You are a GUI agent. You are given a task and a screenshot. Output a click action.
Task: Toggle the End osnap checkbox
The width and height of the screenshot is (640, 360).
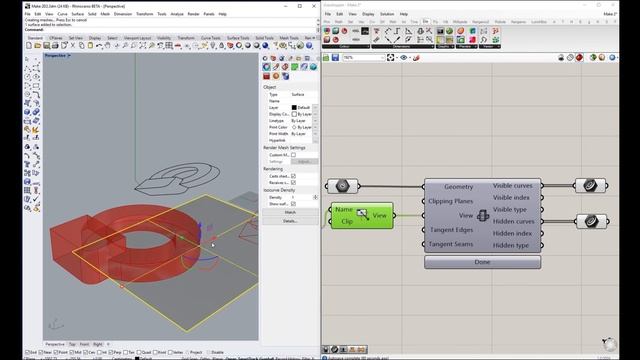click(x=27, y=352)
